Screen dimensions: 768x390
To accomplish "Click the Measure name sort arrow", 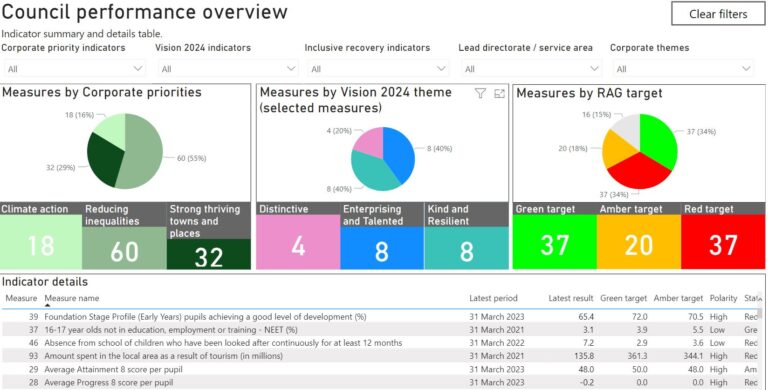I will coord(48,305).
